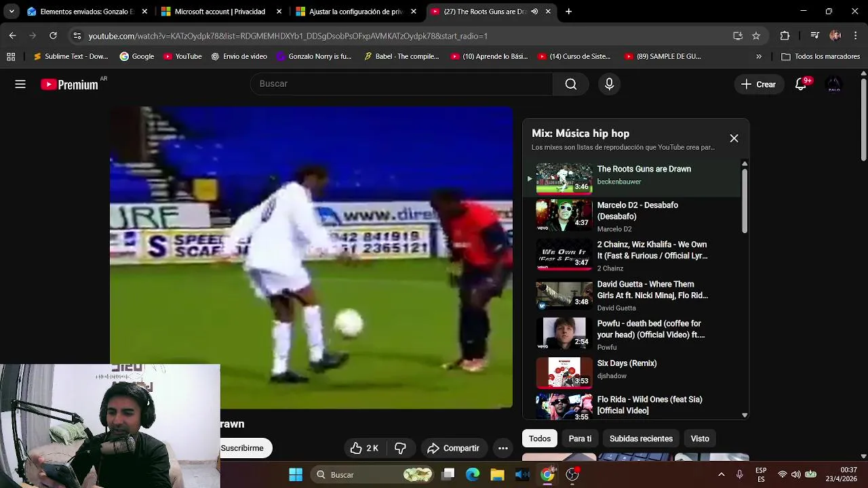Open Envio de video bookmark
This screenshot has width=868, height=488.
point(239,56)
